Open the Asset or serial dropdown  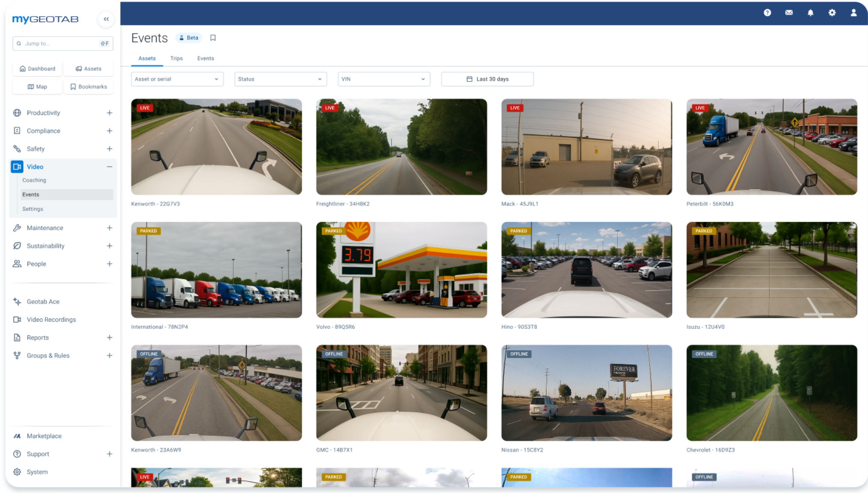click(177, 79)
